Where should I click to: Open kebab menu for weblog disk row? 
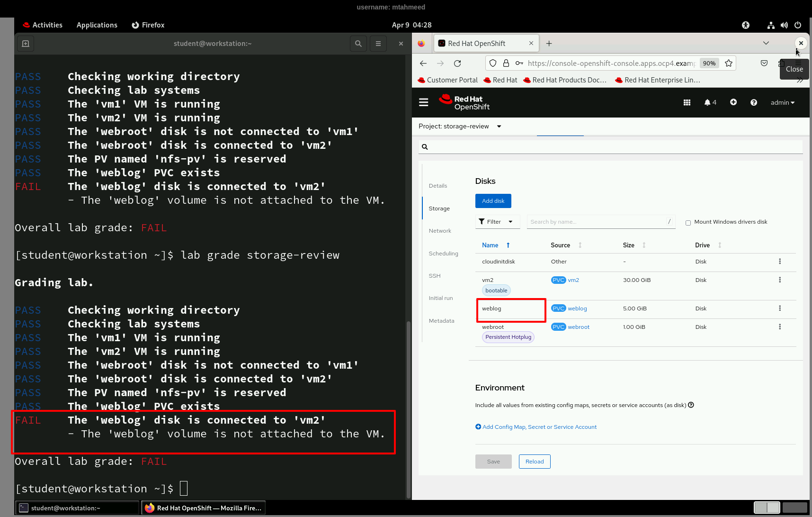[780, 308]
